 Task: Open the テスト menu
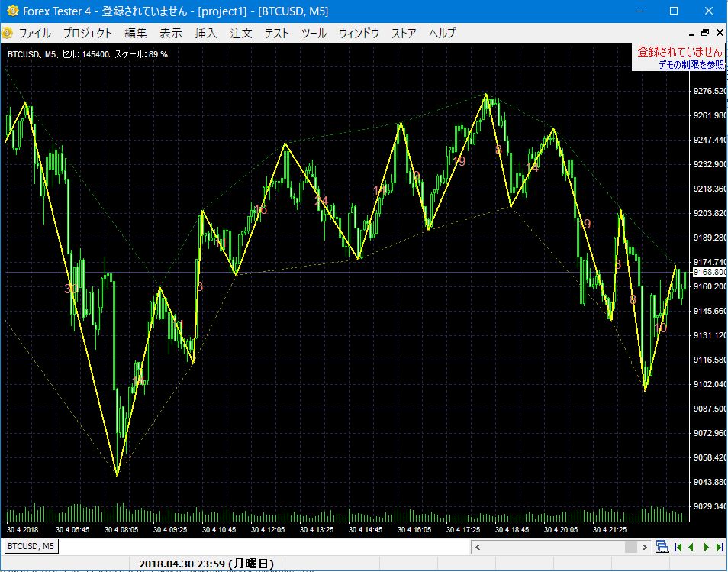coord(277,34)
